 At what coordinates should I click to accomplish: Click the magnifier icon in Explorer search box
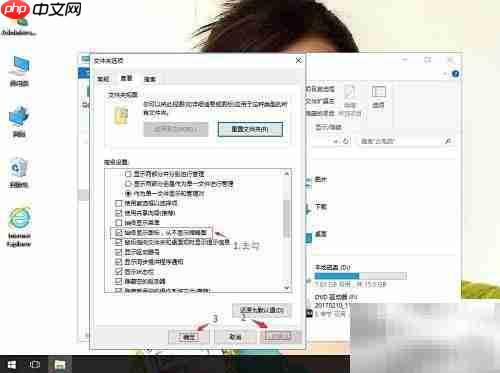448,141
